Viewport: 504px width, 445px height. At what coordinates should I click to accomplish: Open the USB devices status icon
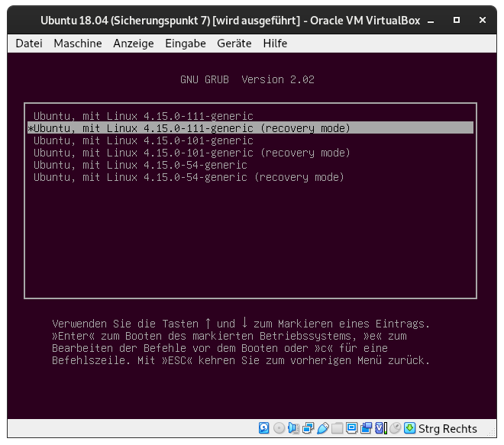[x=323, y=428]
